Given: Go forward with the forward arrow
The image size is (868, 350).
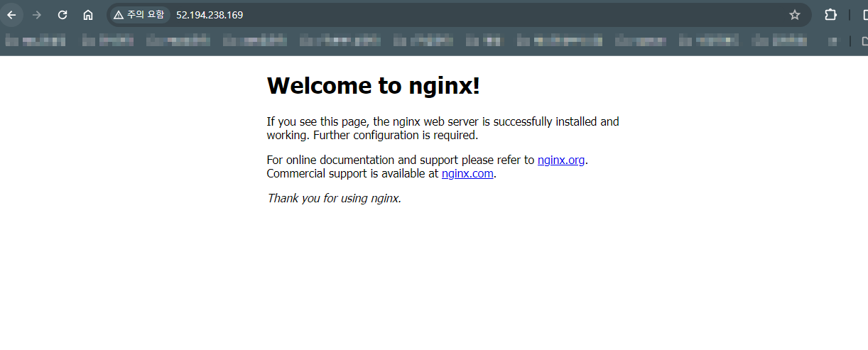Looking at the screenshot, I should pos(38,15).
